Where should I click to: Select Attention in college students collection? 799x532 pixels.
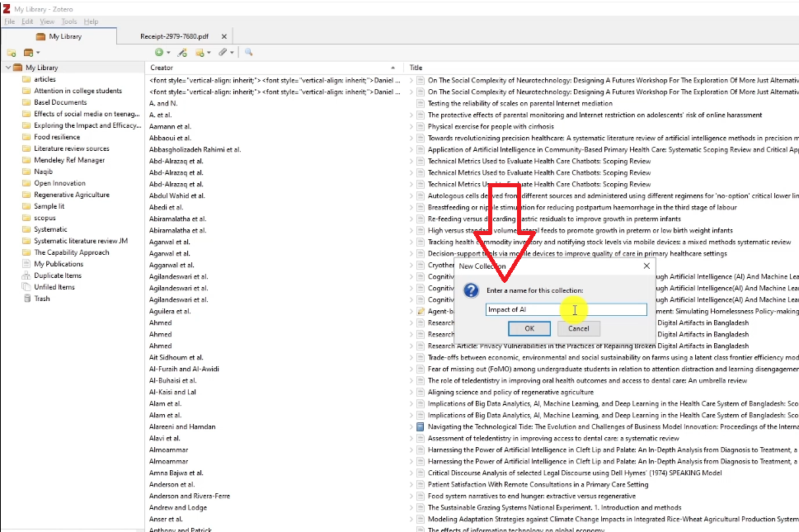click(x=78, y=91)
